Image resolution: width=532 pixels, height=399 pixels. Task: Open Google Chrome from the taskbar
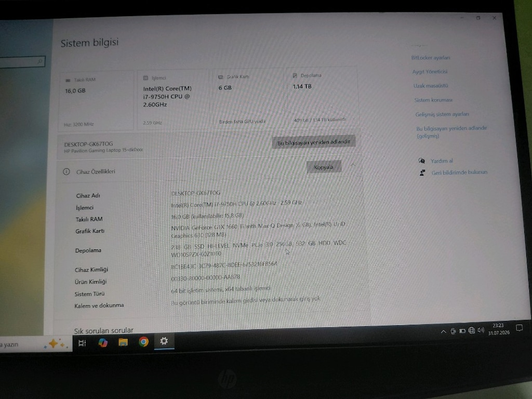143,342
